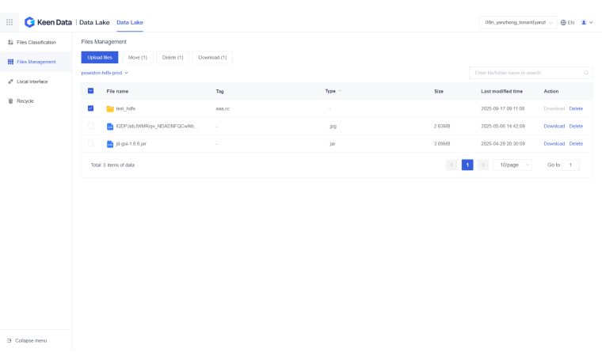Image resolution: width=602 pixels, height=364 pixels.
Task: Sort by the Type column filter
Action: click(340, 91)
